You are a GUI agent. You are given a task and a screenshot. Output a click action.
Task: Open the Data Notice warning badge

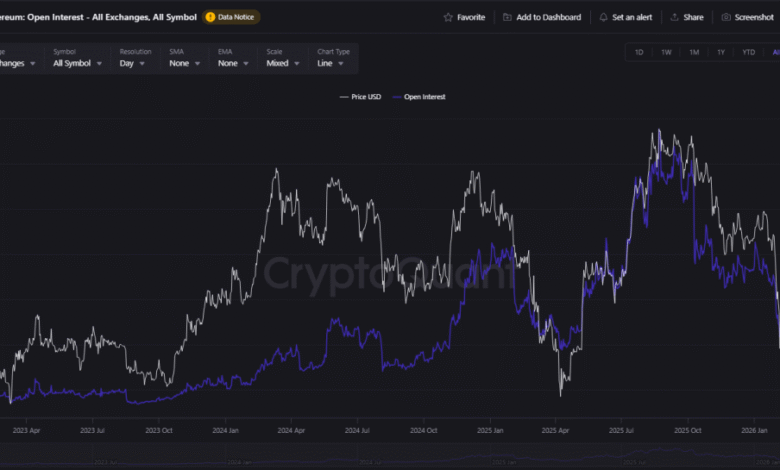click(231, 17)
